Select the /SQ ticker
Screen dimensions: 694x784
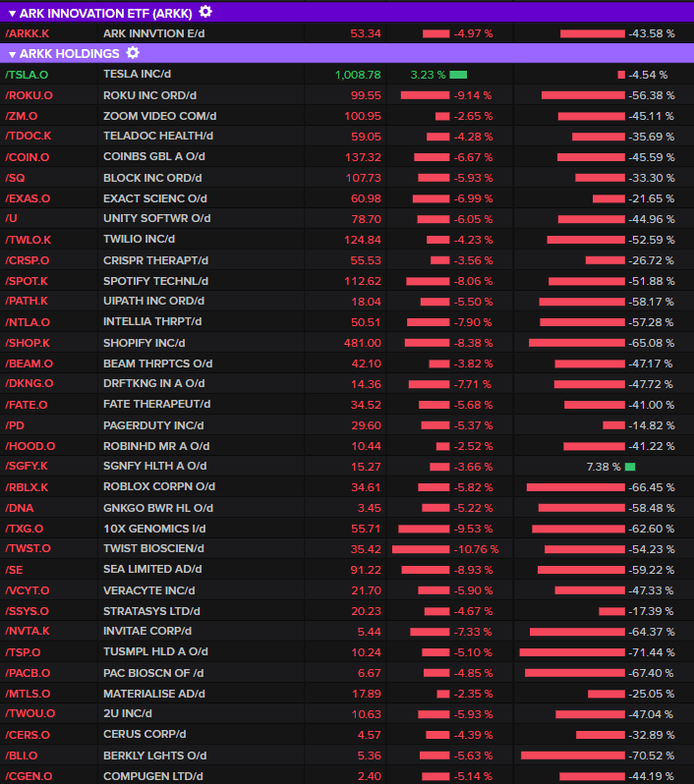pyautogui.click(x=15, y=178)
